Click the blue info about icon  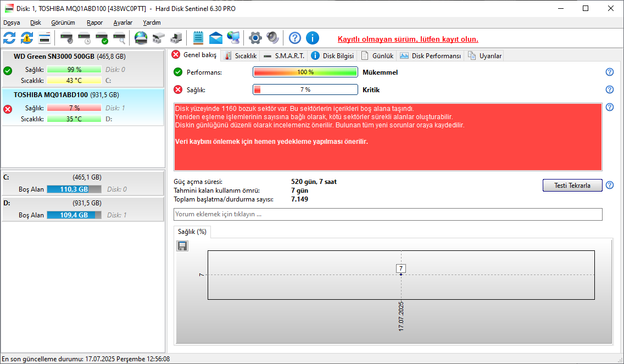coord(313,38)
